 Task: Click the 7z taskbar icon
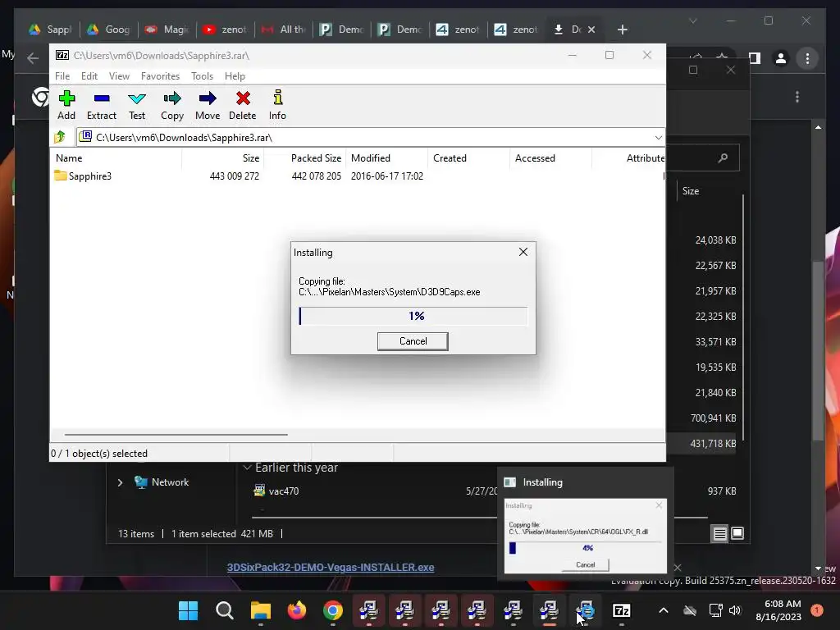click(x=622, y=610)
